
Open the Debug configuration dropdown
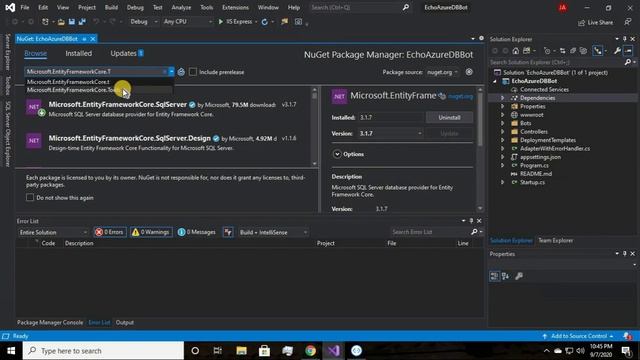click(144, 22)
